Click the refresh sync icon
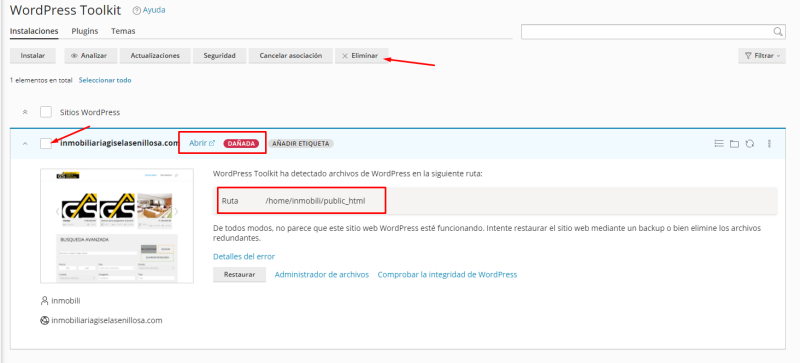Screen dimensions: 800x363 [749, 144]
